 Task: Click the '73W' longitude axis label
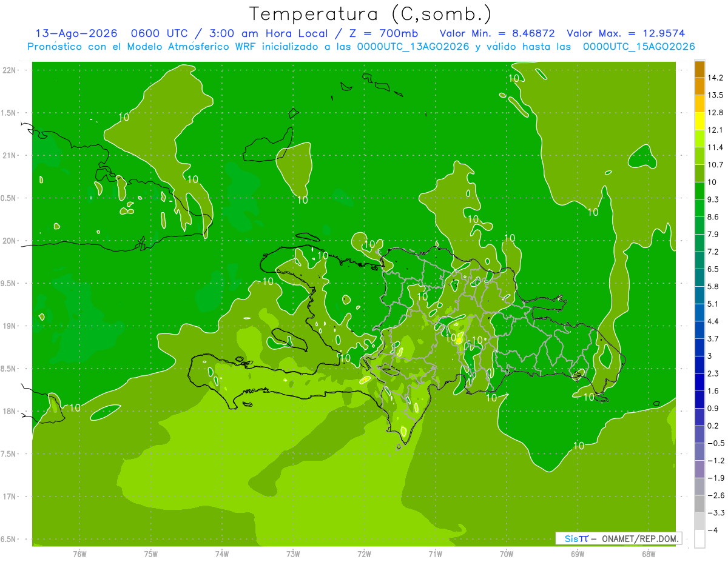click(x=293, y=555)
